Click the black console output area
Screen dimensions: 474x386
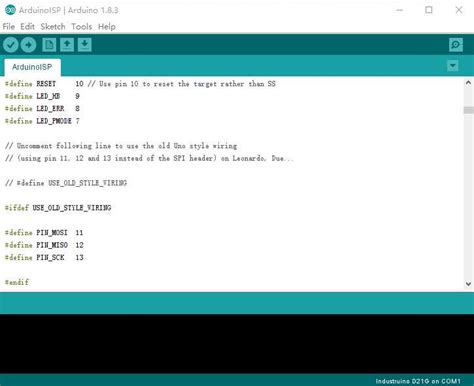[x=237, y=343]
